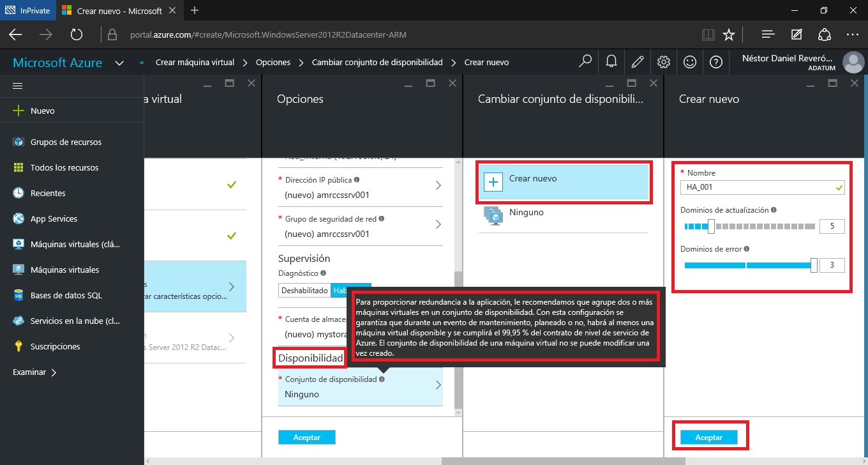Click the Dominios de actualización slider
Viewport: 868px width, 465px height.
711,226
